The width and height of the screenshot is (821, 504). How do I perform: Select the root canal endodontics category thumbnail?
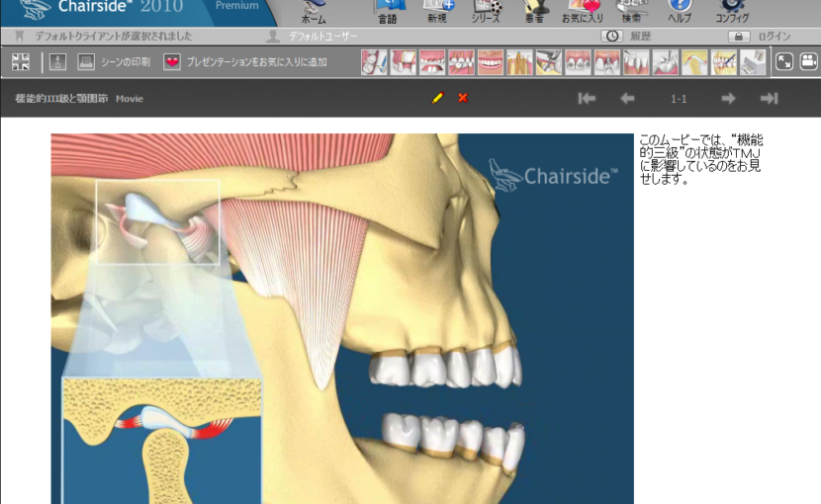[x=519, y=62]
